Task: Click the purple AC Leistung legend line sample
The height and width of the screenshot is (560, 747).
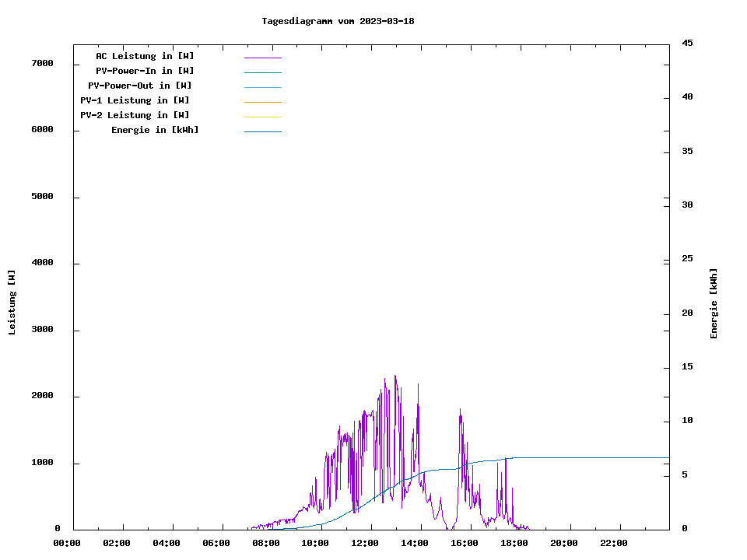Action: point(262,58)
